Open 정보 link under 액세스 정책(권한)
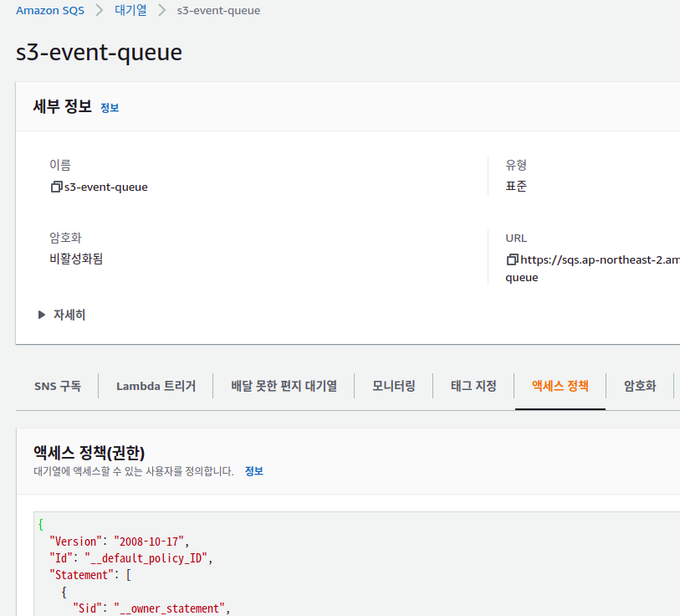 pos(254,471)
